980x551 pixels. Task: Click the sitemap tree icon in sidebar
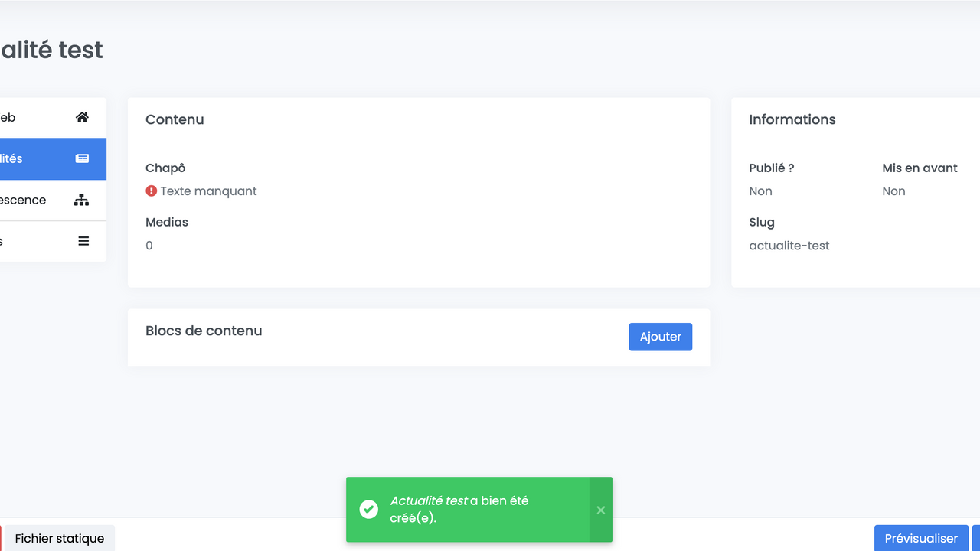click(x=81, y=200)
